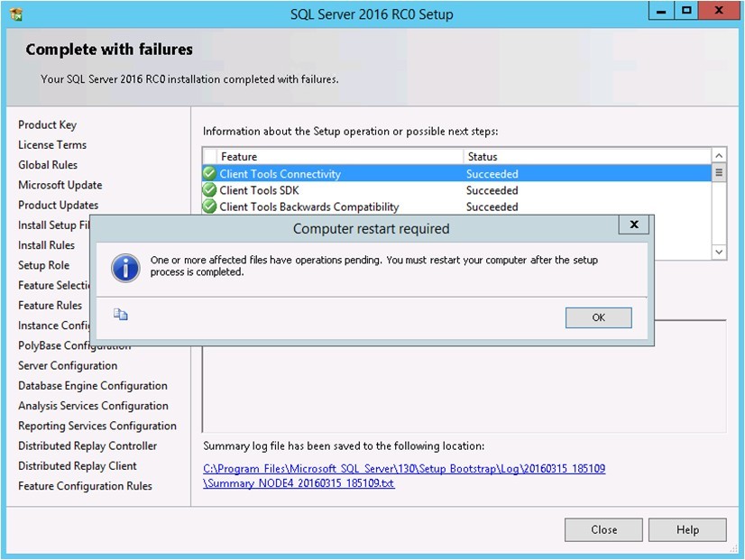Screen dimensions: 745x560
Task: Click the blue information icon in dialog
Action: tap(125, 268)
